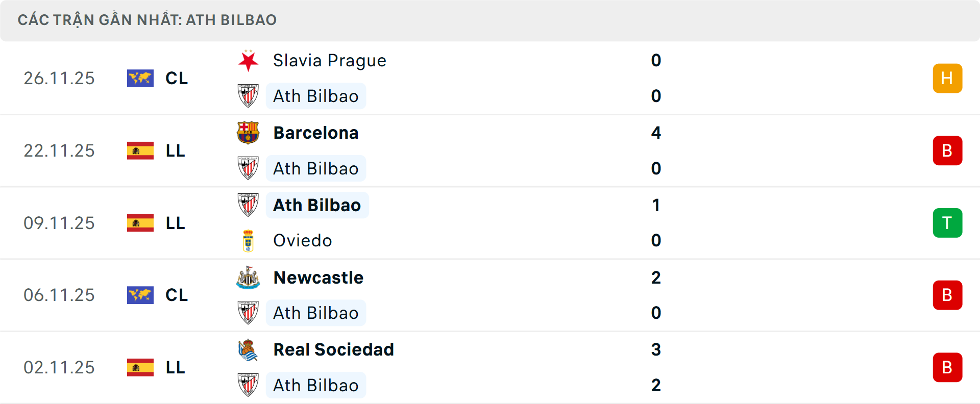Open the Ath Bilbao team page link
Screen dimensions: 980x404
(315, 96)
